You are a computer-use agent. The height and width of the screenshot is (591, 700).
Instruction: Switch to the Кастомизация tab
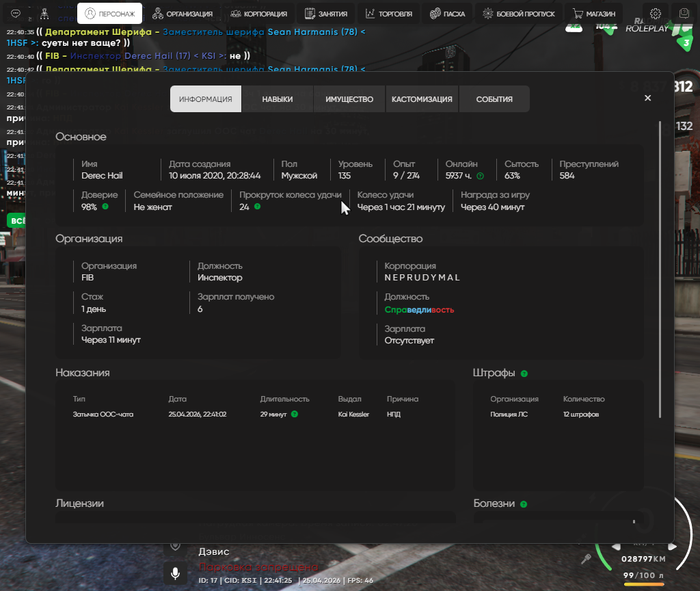click(422, 99)
